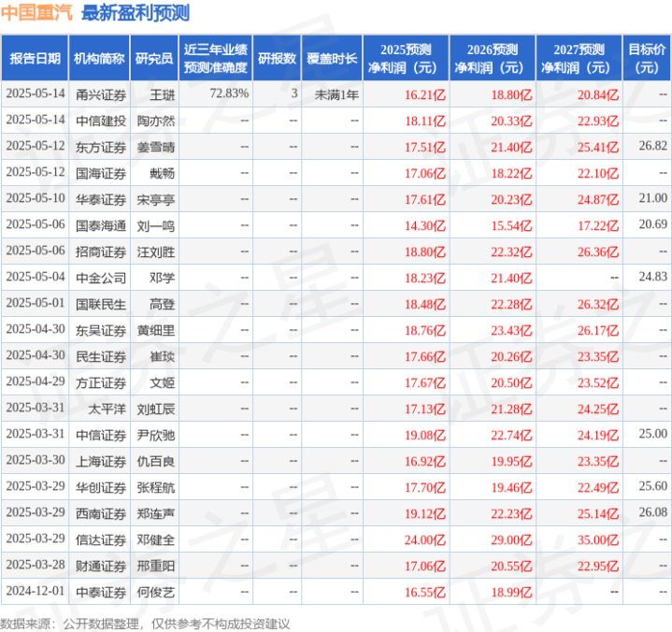672x632 pixels.
Task: Click 35.00亿 in 信达证券 row
Action: [x=598, y=539]
